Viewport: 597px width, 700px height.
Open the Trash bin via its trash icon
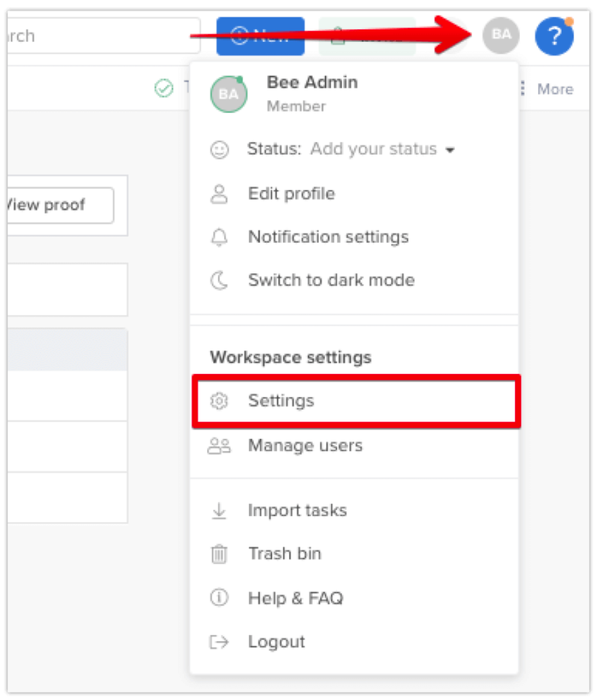(219, 554)
